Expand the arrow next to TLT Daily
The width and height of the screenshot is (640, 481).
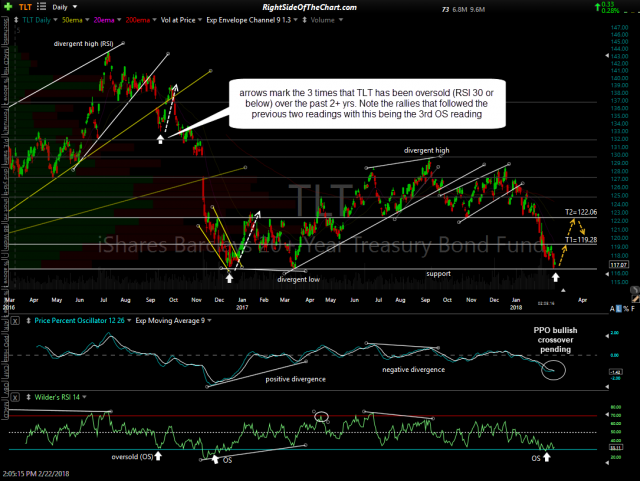(x=55, y=20)
